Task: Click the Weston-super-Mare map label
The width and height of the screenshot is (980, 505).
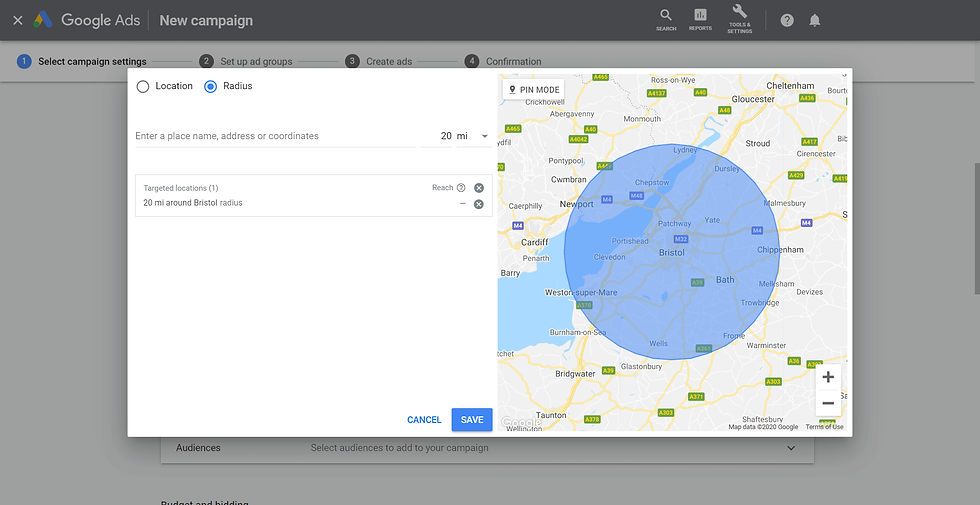Action: [x=581, y=292]
